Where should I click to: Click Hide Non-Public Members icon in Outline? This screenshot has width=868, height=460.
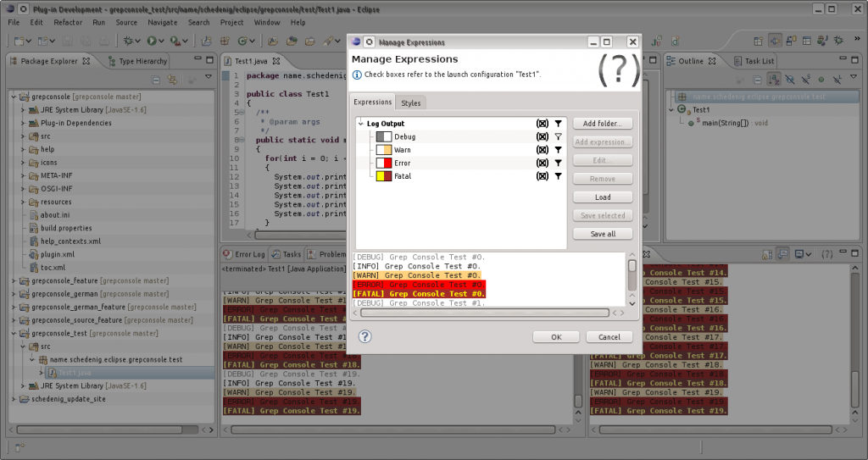[821, 80]
